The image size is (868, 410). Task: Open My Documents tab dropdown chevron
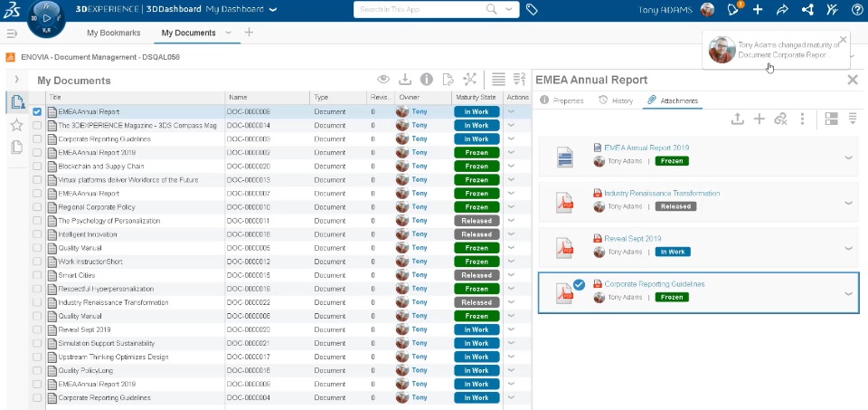[x=228, y=33]
